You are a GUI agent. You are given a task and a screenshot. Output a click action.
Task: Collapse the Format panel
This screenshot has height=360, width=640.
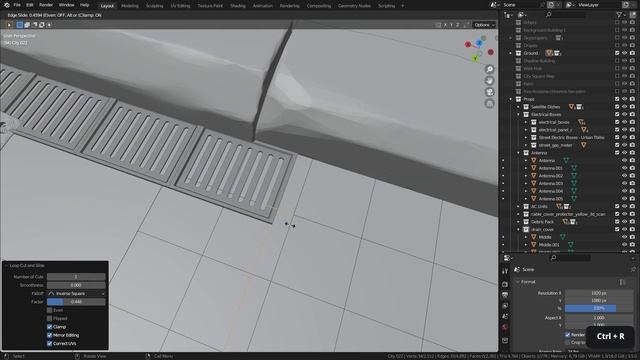coord(518,282)
